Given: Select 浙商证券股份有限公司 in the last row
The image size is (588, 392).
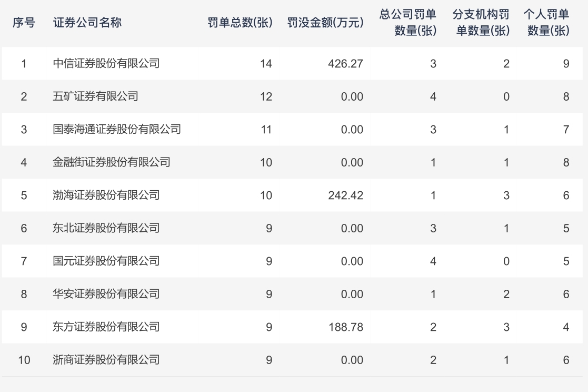Looking at the screenshot, I should (106, 360).
